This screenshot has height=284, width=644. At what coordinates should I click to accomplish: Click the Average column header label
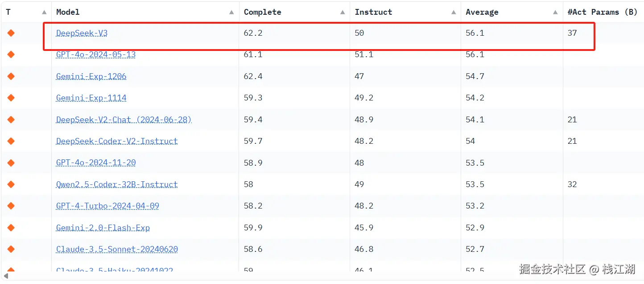pyautogui.click(x=482, y=12)
